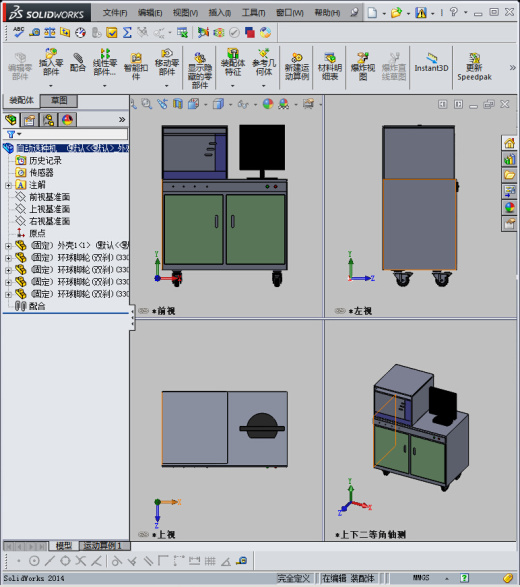Open Custom Properties task pane icon
This screenshot has width=520, height=587.
click(509, 223)
